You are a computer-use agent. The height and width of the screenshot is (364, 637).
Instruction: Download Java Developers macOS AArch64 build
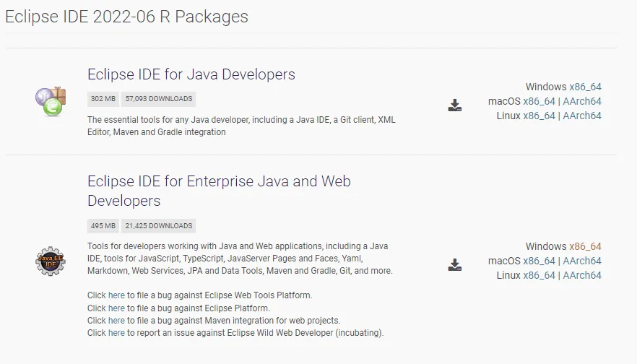[582, 101]
